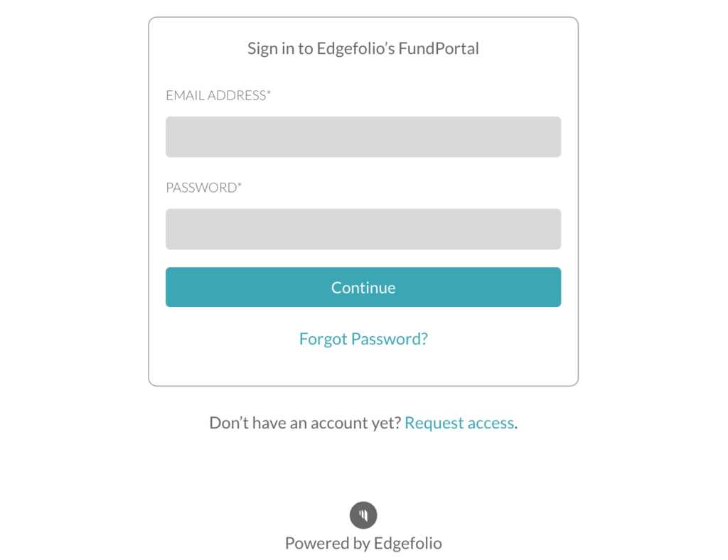This screenshot has width=728, height=560.
Task: Focus the Email Address input field
Action: pos(363,137)
